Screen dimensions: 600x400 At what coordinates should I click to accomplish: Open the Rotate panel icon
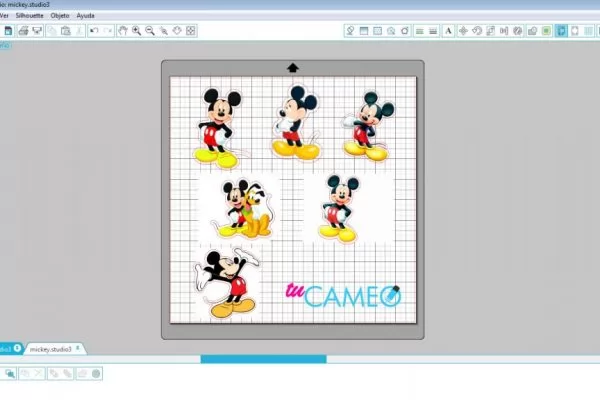tap(477, 31)
